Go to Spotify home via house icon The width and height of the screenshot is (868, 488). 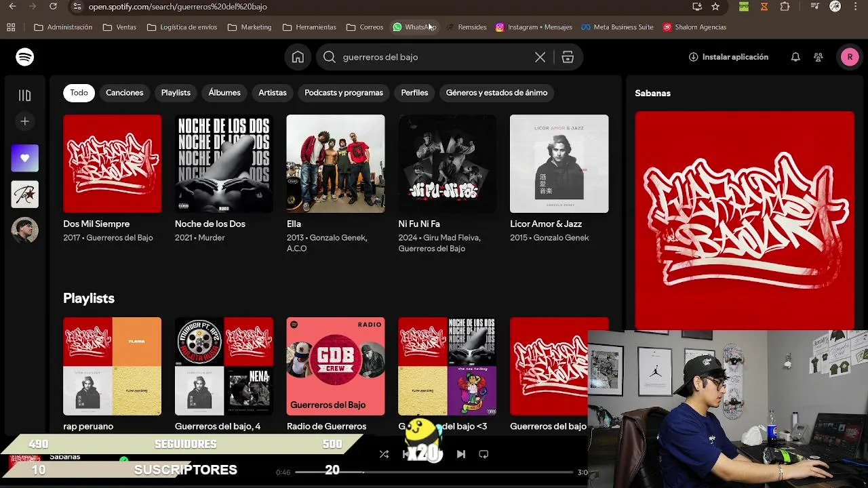click(x=298, y=57)
